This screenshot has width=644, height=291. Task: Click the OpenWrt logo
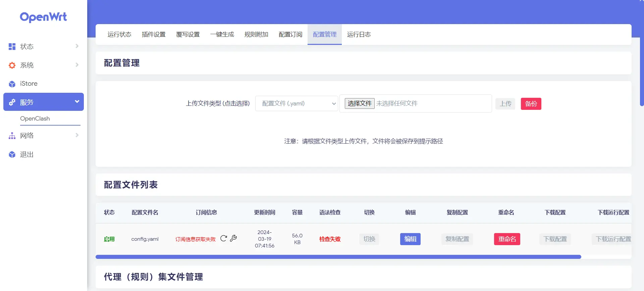point(43,17)
